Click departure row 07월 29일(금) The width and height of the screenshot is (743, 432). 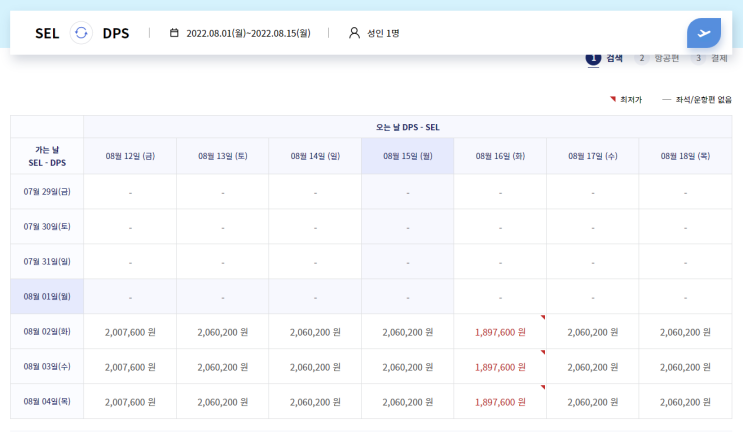(47, 192)
